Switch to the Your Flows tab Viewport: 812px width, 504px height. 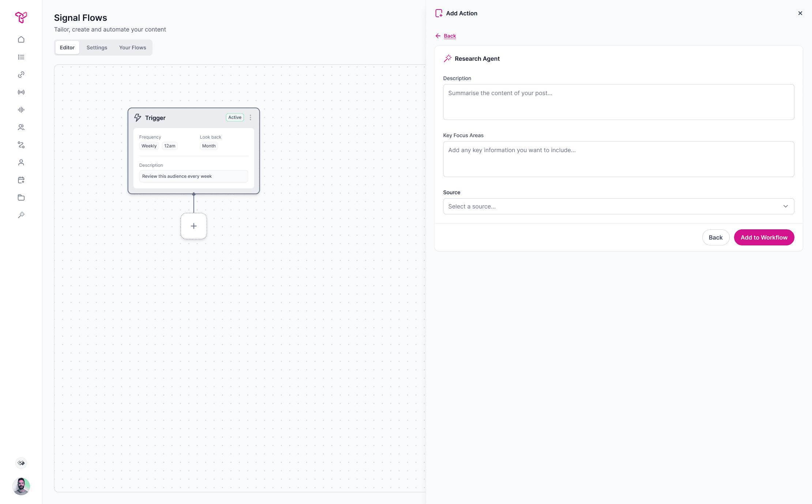tap(132, 48)
